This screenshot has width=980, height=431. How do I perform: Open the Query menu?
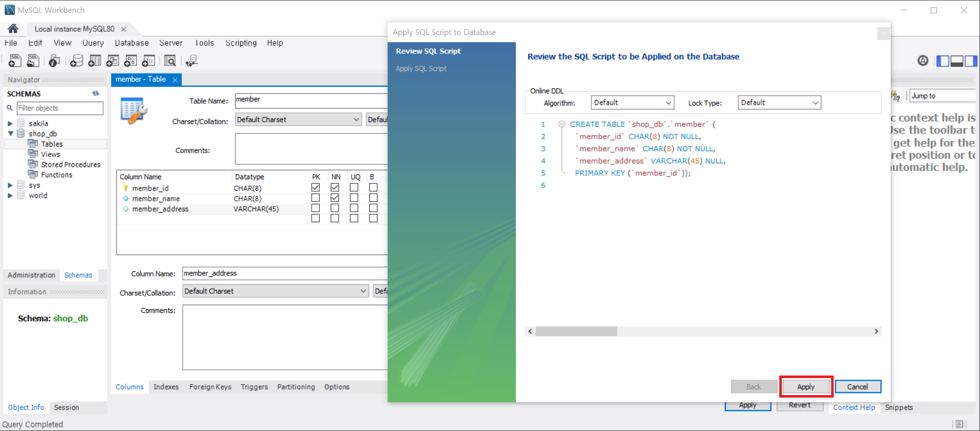(x=93, y=43)
